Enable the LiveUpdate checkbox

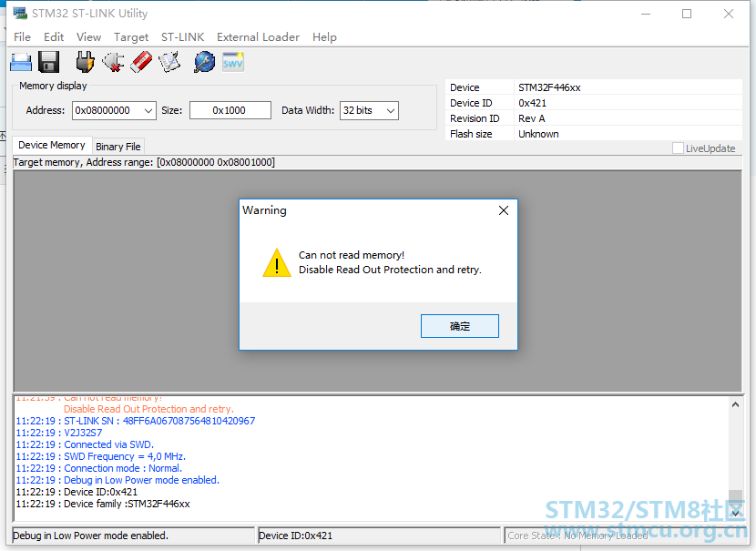pyautogui.click(x=678, y=148)
